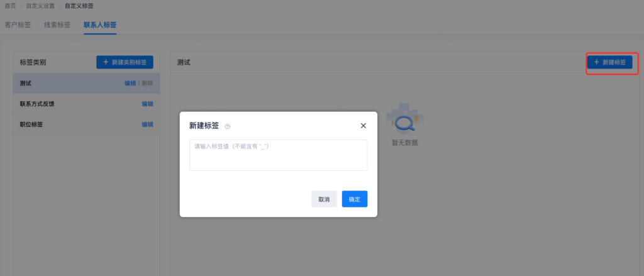Screen dimensions: 644x276
Task: Click 编辑 next to 职位标签
Action: point(147,124)
